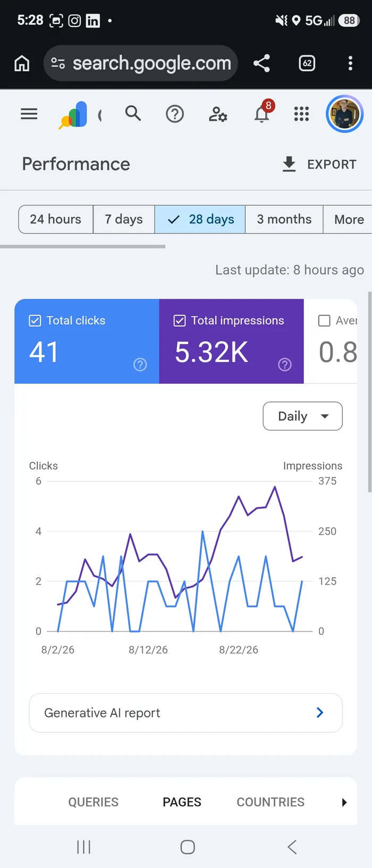Click the 8/2/26 chart axis label
Image resolution: width=372 pixels, height=868 pixels.
58,650
